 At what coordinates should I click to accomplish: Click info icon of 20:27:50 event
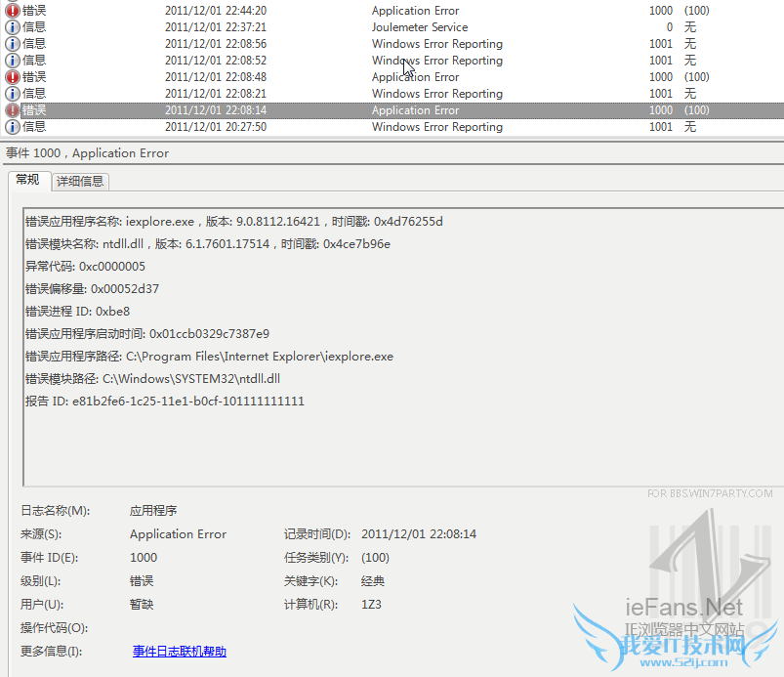tap(13, 127)
